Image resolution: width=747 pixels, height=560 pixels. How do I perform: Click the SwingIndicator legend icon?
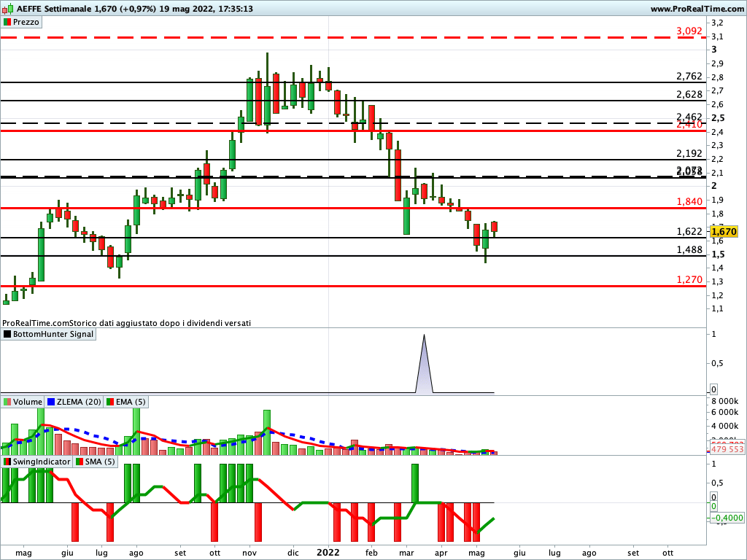pyautogui.click(x=7, y=462)
